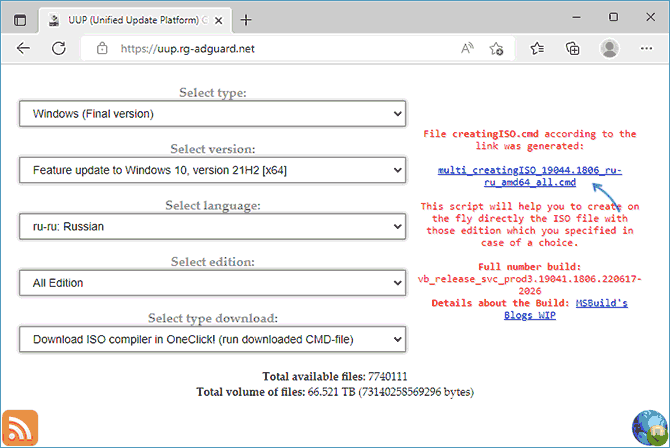The width and height of the screenshot is (670, 448).
Task: Go back to the previous page
Action: [24, 48]
